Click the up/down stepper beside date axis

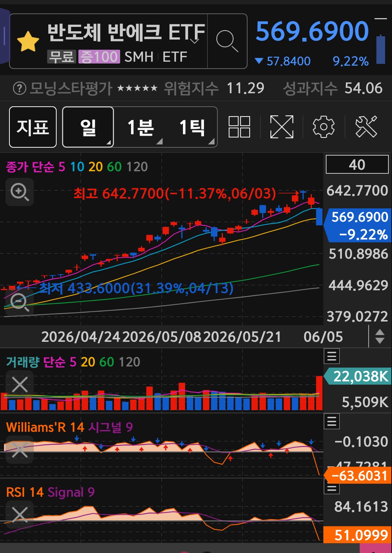point(380,336)
